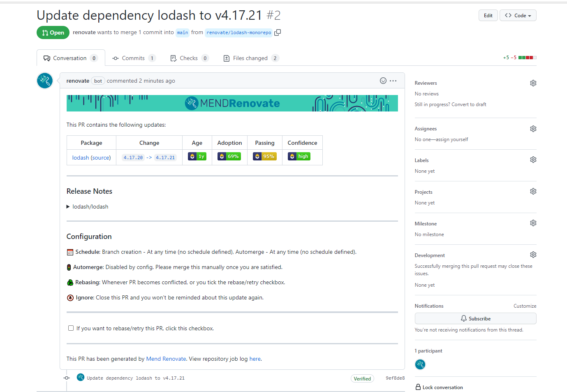Open emoji reaction picker on renovate's comment

tap(383, 81)
